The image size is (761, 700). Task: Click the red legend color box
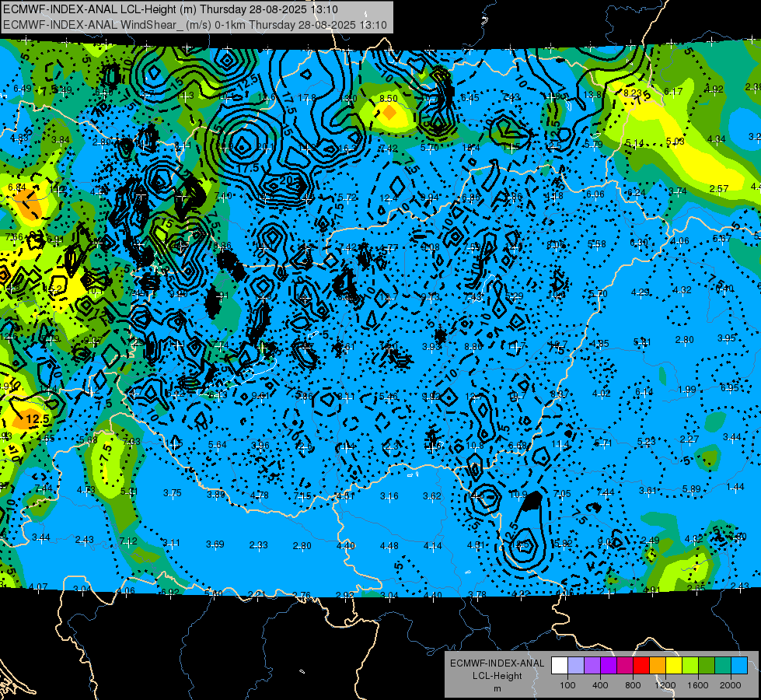point(641,666)
